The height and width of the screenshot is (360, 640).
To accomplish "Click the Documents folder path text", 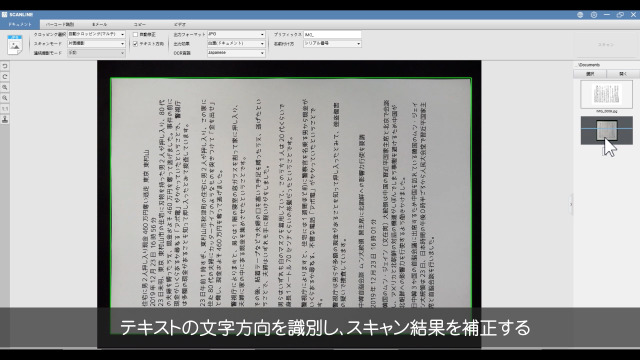I will [x=589, y=65].
